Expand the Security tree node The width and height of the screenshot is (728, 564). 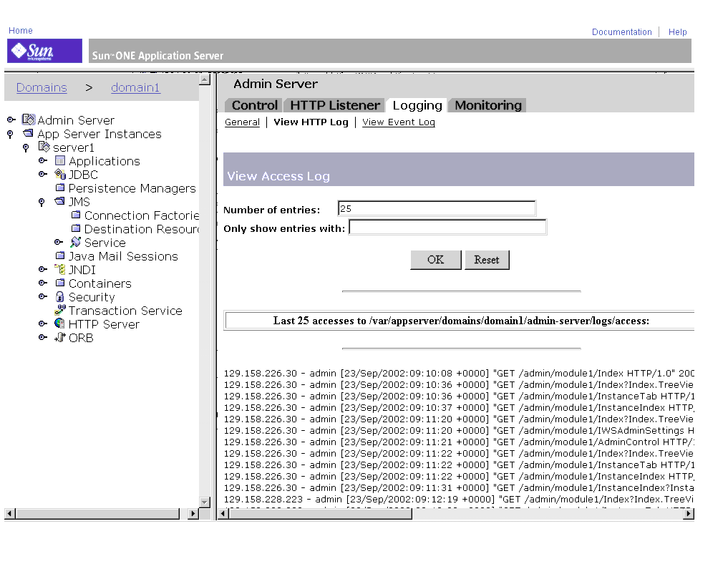pyautogui.click(x=43, y=296)
